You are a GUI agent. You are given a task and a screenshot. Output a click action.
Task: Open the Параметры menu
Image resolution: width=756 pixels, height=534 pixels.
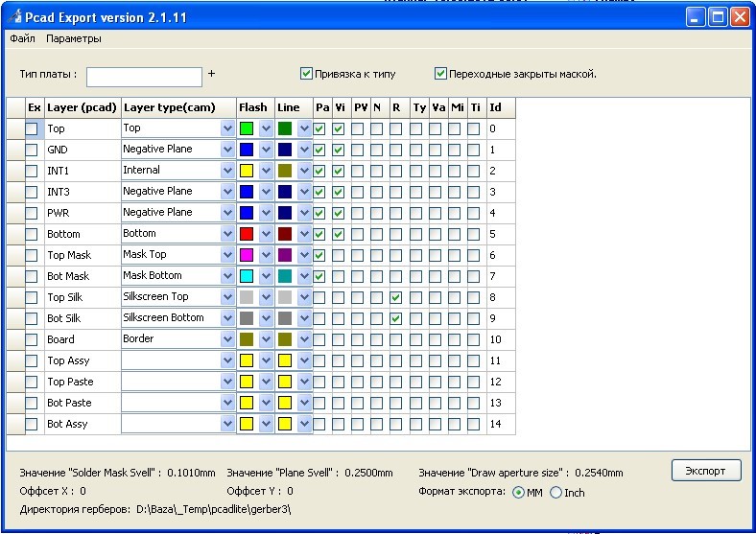74,38
